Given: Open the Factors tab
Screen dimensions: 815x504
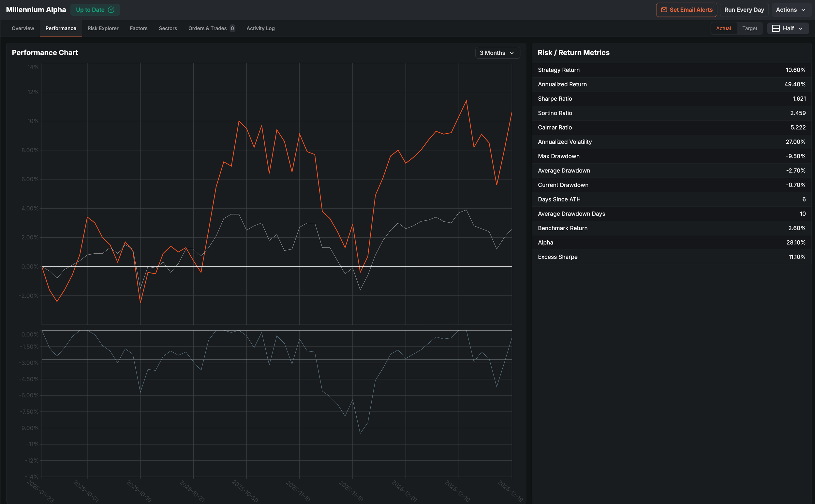Looking at the screenshot, I should (139, 28).
